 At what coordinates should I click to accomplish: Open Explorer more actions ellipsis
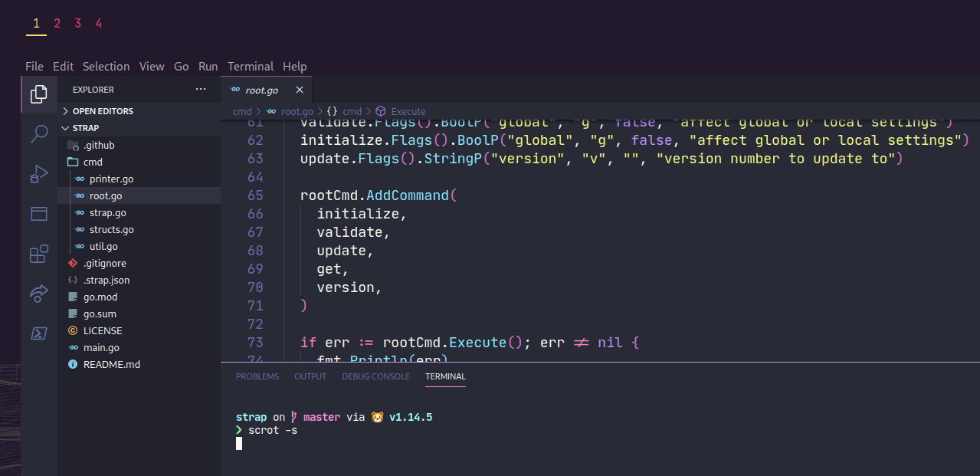coord(201,90)
